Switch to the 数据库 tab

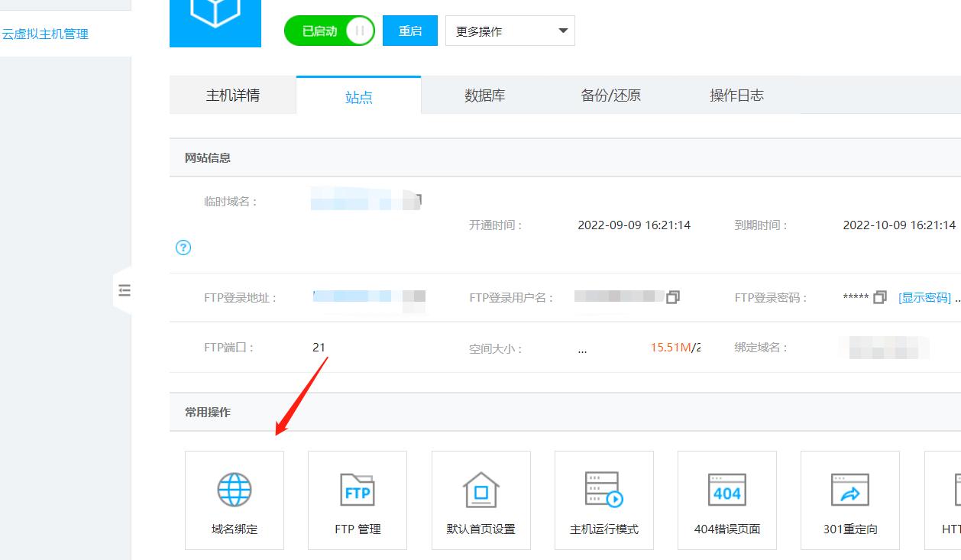(484, 95)
